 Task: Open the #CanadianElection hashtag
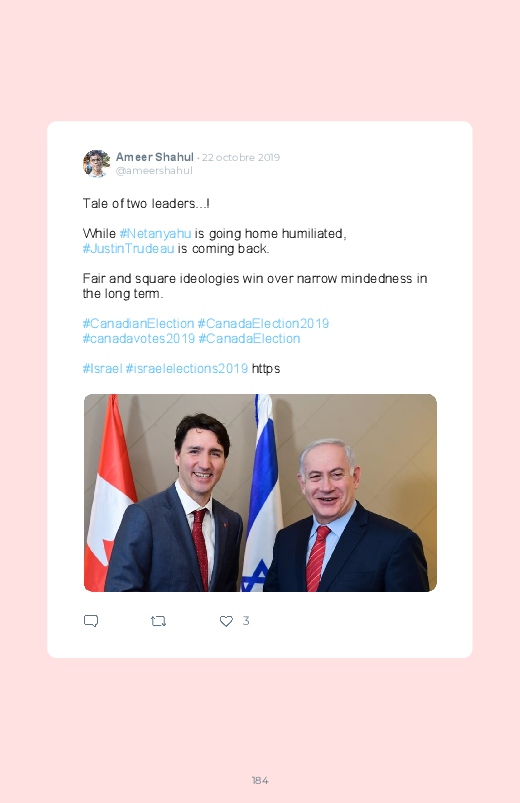[138, 324]
